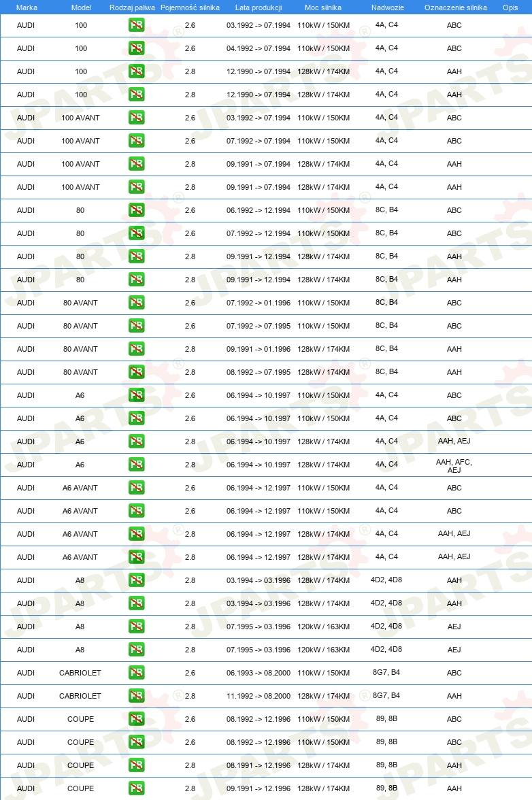Viewport: 532px width, 800px height.
Task: Click fuel icon in 100 AVANT row dated 03.1992
Action: (x=136, y=117)
